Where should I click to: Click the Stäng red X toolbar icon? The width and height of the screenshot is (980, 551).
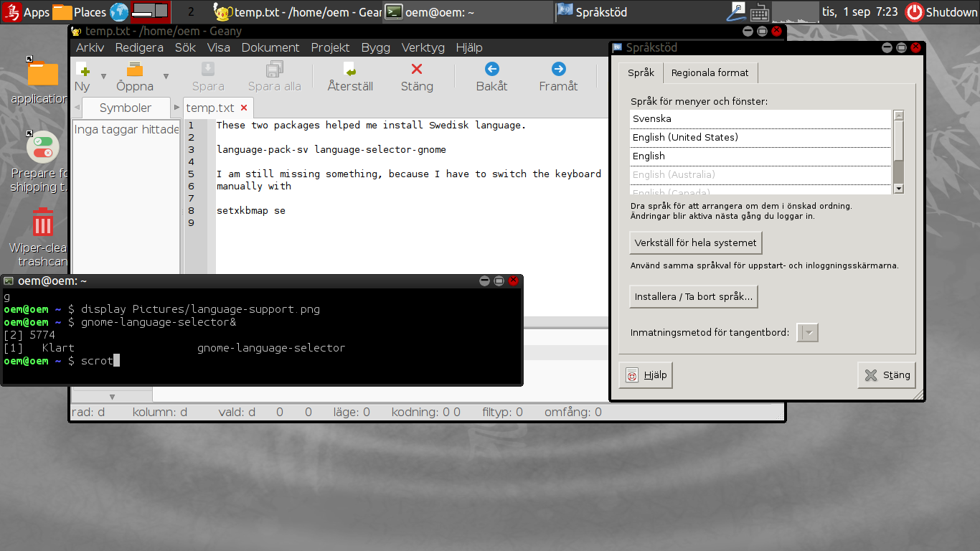(x=416, y=70)
